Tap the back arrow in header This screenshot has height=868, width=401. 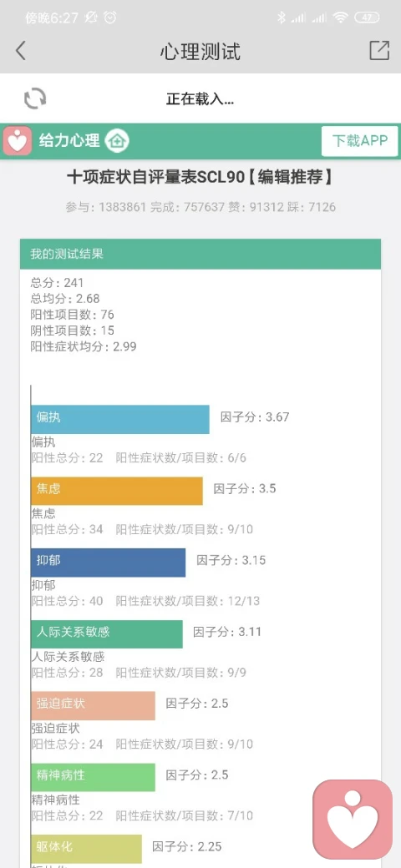[21, 51]
